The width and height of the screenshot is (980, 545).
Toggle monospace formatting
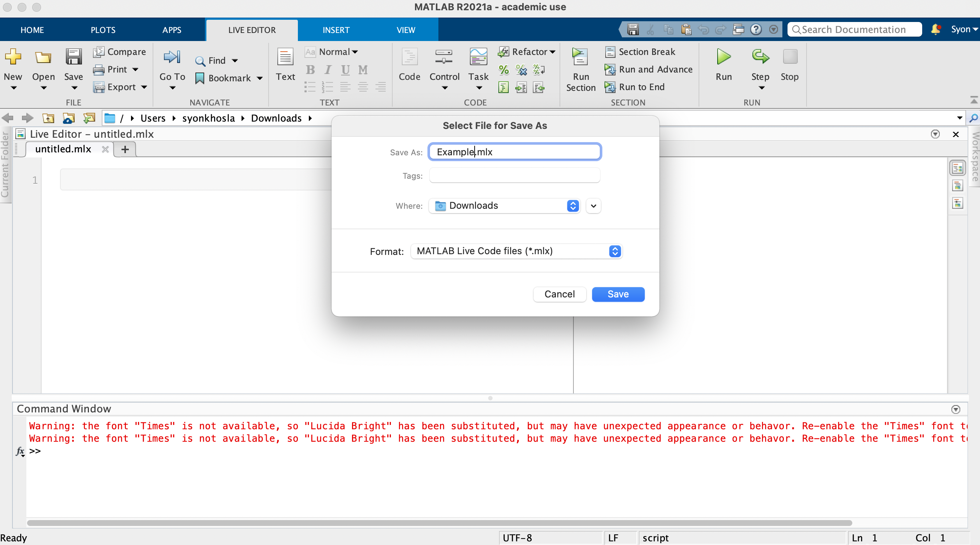pos(363,70)
